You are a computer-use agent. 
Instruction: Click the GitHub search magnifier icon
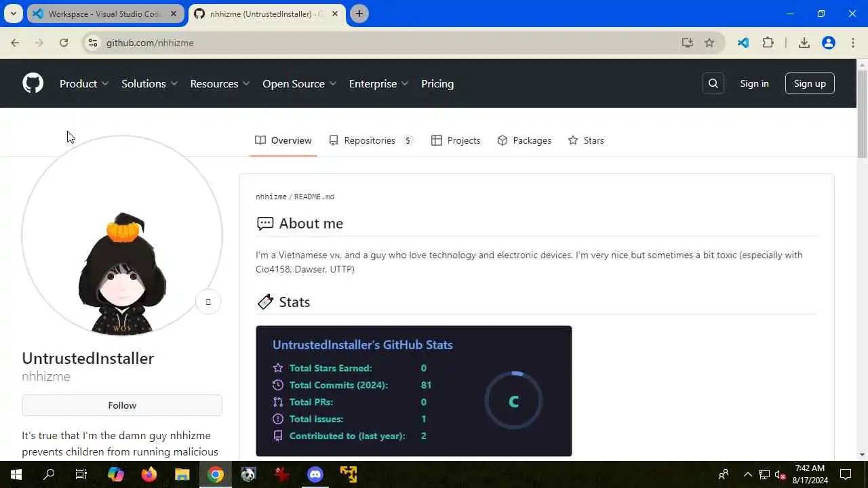coord(713,83)
